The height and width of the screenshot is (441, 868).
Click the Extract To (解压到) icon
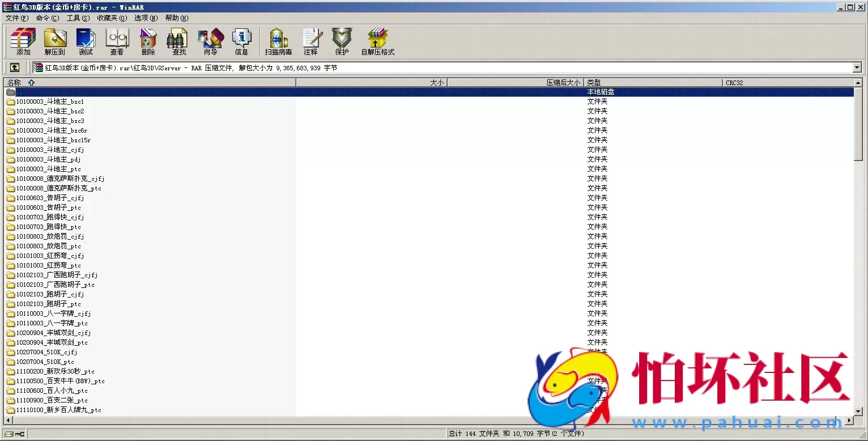pos(55,41)
